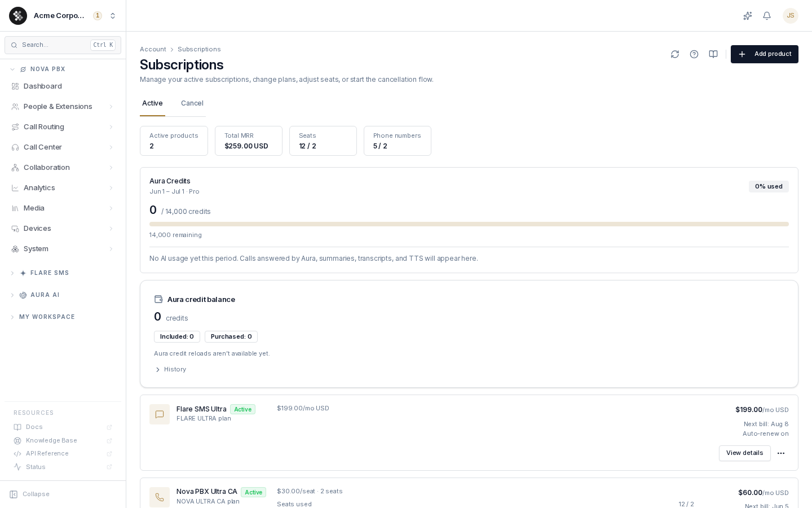The height and width of the screenshot is (508, 812).
Task: Click the Seats stat card
Action: click(x=323, y=141)
